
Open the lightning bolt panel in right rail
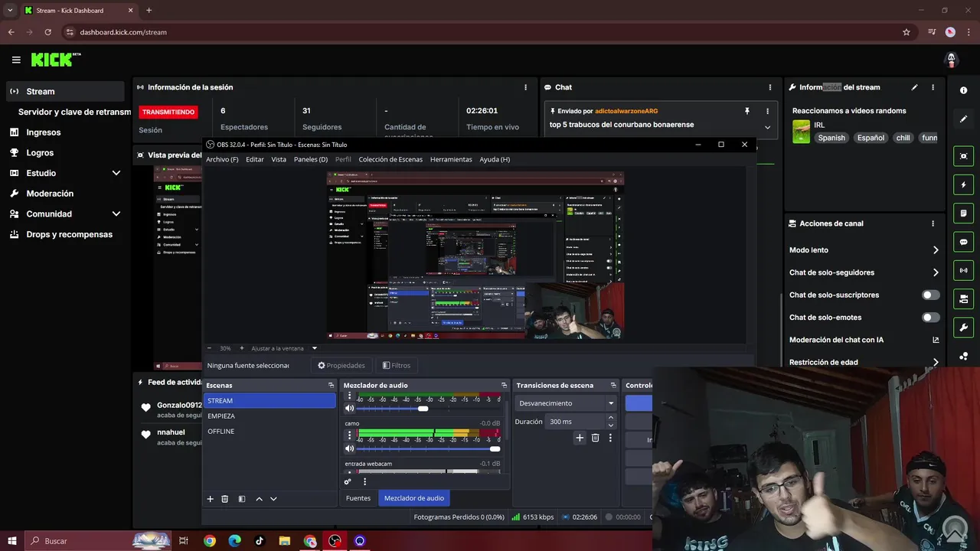click(963, 184)
